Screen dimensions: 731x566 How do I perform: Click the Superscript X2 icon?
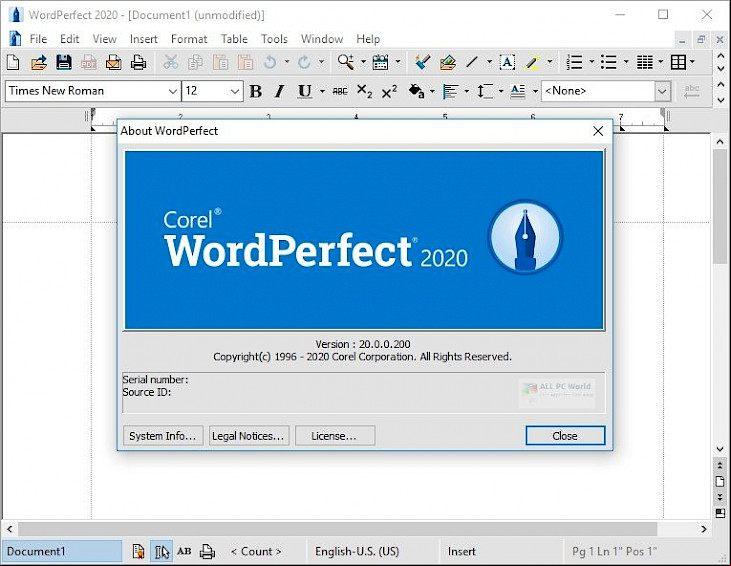tap(389, 91)
